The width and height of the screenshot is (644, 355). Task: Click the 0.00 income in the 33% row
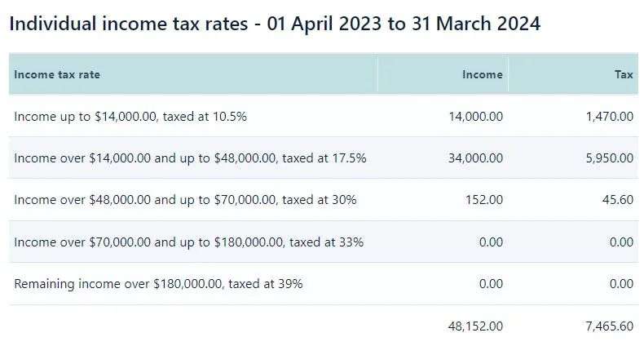pos(491,242)
